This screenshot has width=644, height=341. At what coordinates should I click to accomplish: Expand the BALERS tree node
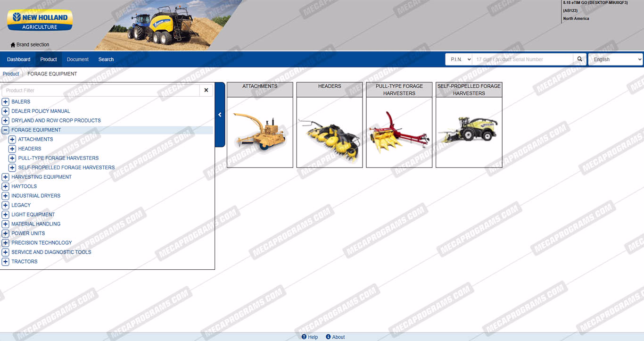pos(6,101)
